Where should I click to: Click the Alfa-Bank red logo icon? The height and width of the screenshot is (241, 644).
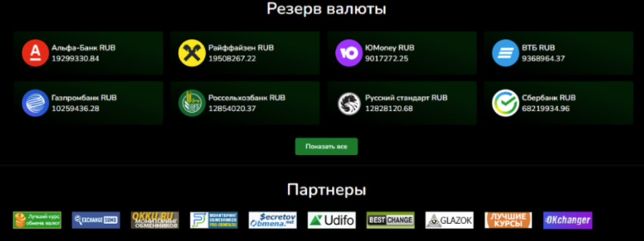point(35,53)
